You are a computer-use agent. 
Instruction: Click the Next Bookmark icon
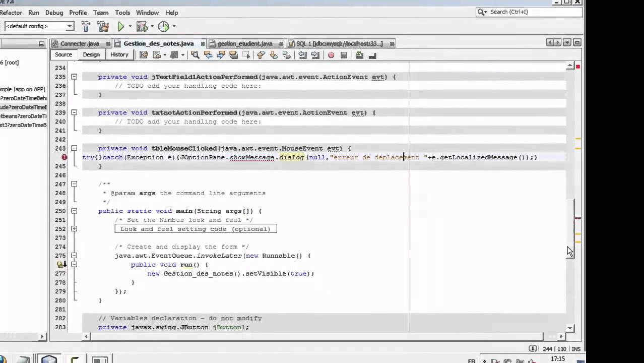click(x=274, y=55)
